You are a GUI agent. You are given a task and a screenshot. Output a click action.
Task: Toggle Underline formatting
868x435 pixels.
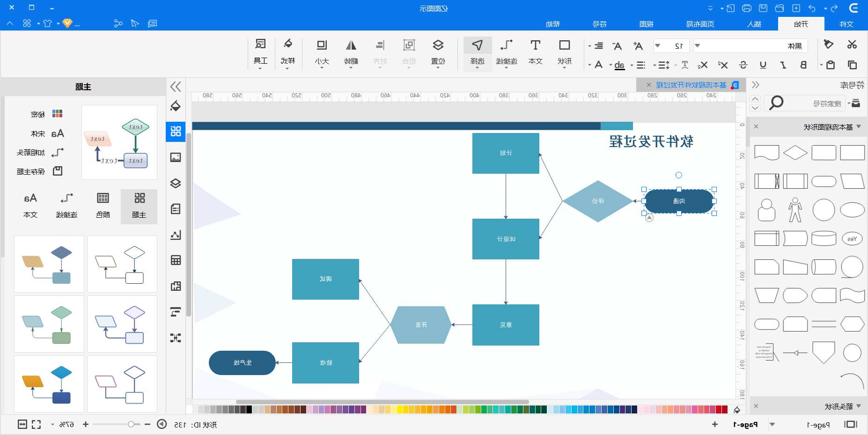(x=763, y=65)
